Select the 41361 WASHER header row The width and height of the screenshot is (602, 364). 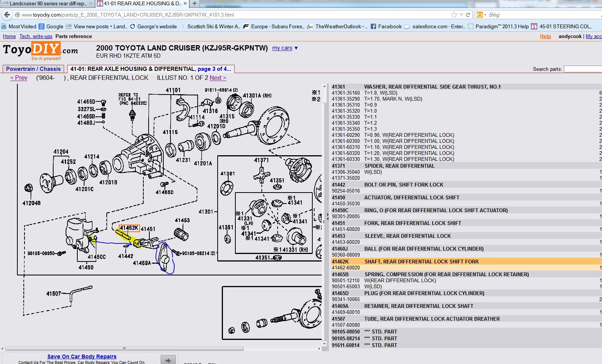[466, 87]
